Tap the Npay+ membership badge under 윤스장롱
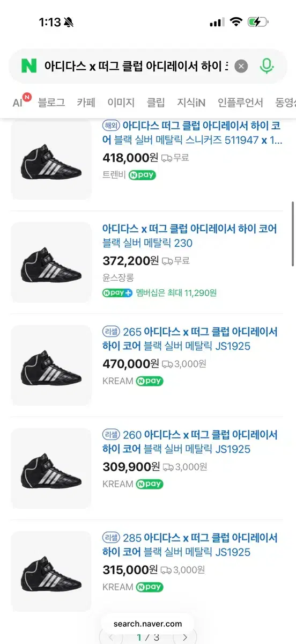 [117, 293]
